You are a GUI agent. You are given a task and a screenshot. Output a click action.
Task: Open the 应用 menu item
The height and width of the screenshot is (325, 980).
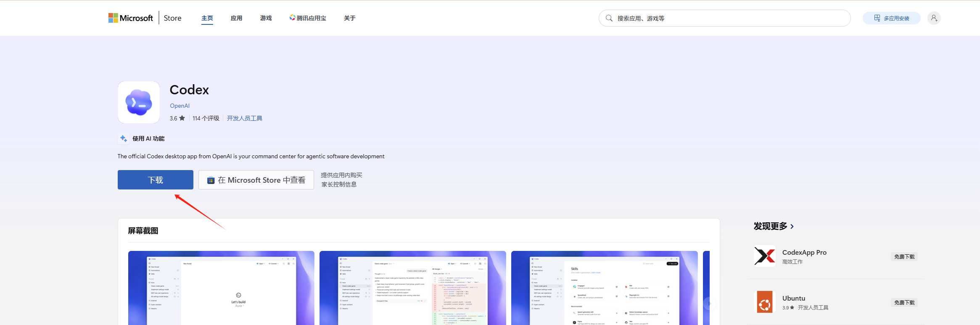[x=236, y=18]
